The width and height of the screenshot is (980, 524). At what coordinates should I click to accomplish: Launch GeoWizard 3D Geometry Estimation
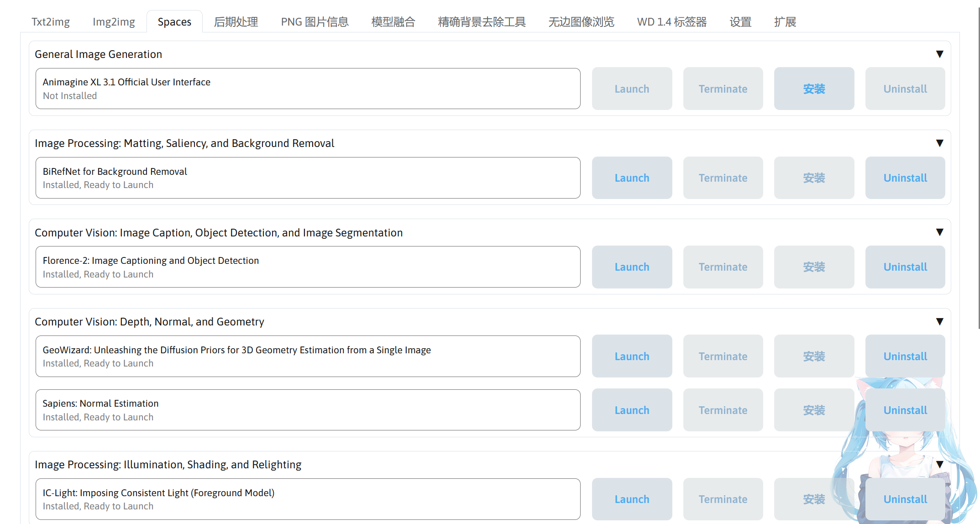[632, 356]
